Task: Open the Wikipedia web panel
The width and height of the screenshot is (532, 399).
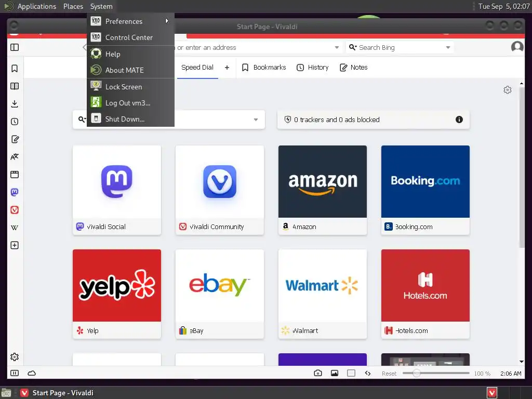Action: pos(15,228)
